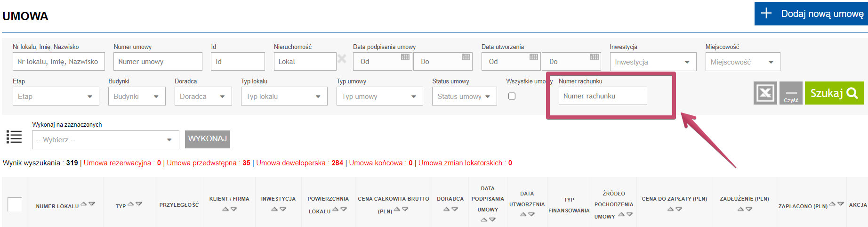Image resolution: width=868 pixels, height=227 pixels.
Task: Sort Inwestycja column descending
Action: (283, 209)
